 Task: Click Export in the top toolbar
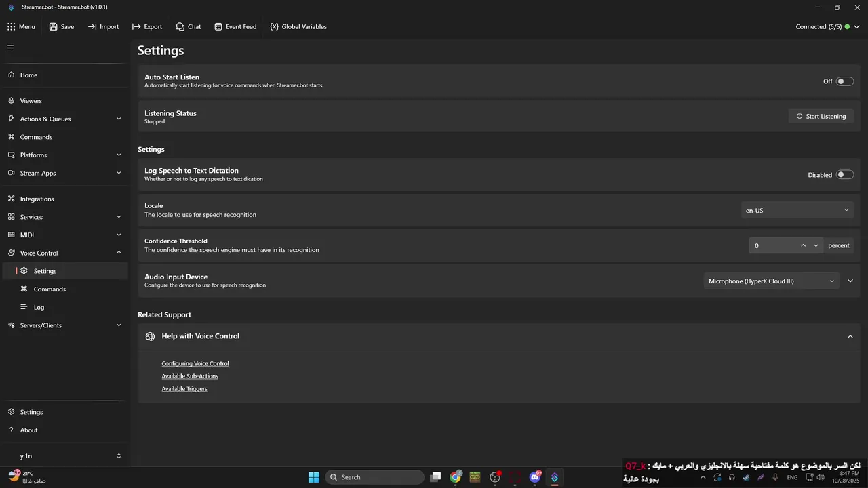click(147, 27)
